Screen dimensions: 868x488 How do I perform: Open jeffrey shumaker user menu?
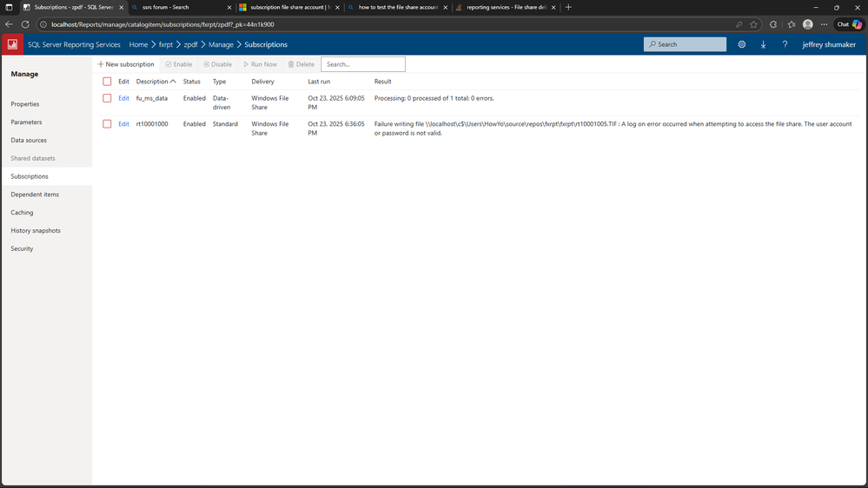[x=829, y=45]
